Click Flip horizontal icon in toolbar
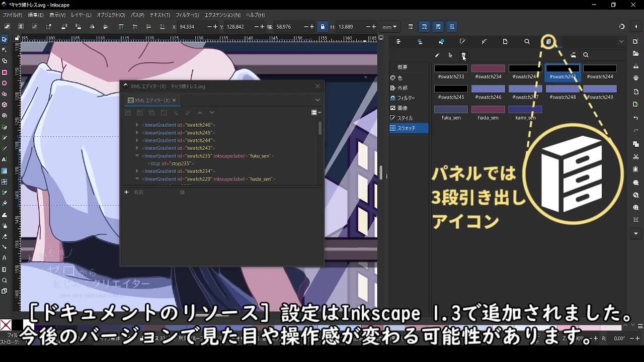This screenshot has height=362, width=644. (x=92, y=27)
